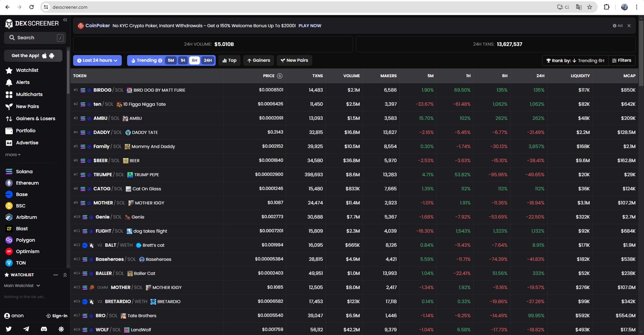Open settings gear icon in sidebar footer
This screenshot has height=335, width=644.
61,329
